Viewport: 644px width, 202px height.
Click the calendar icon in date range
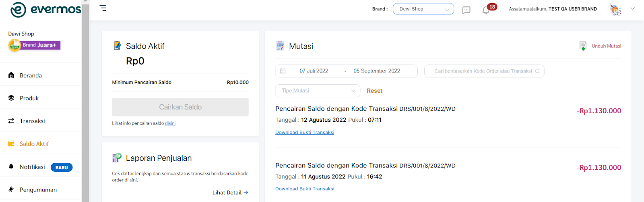[x=283, y=71]
